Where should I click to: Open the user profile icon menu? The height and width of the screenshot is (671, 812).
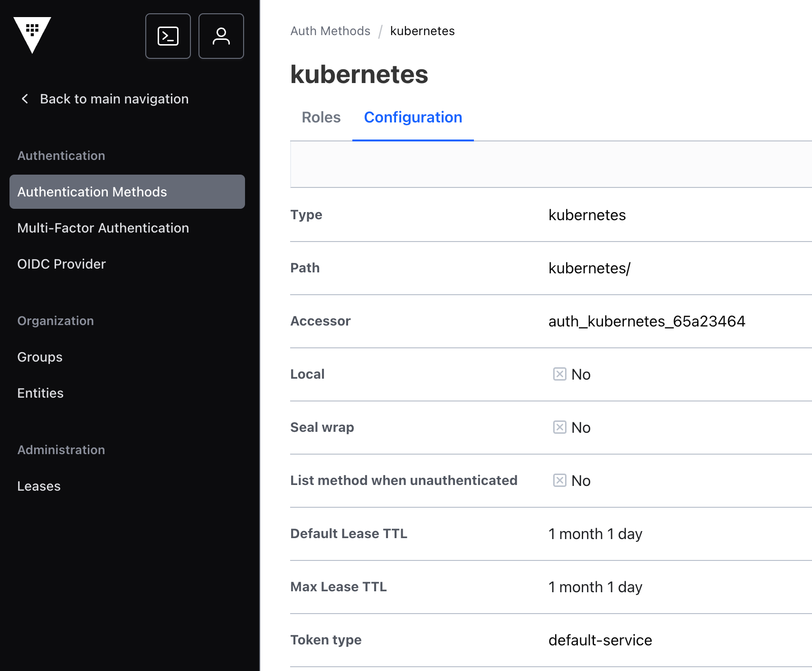[221, 36]
